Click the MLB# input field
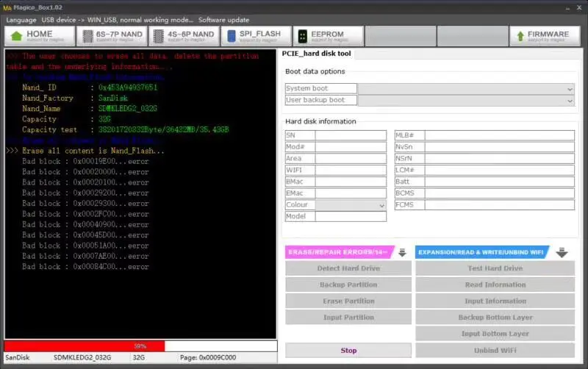The image size is (588, 369). (x=500, y=135)
